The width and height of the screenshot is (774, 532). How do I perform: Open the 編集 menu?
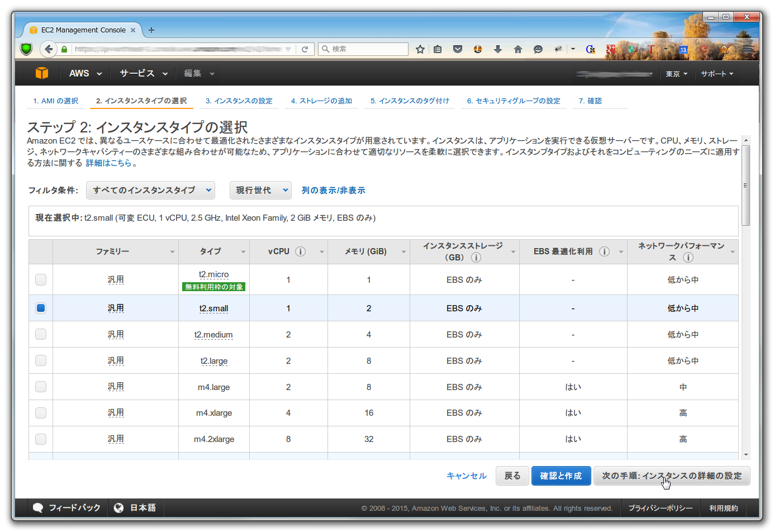coord(199,73)
